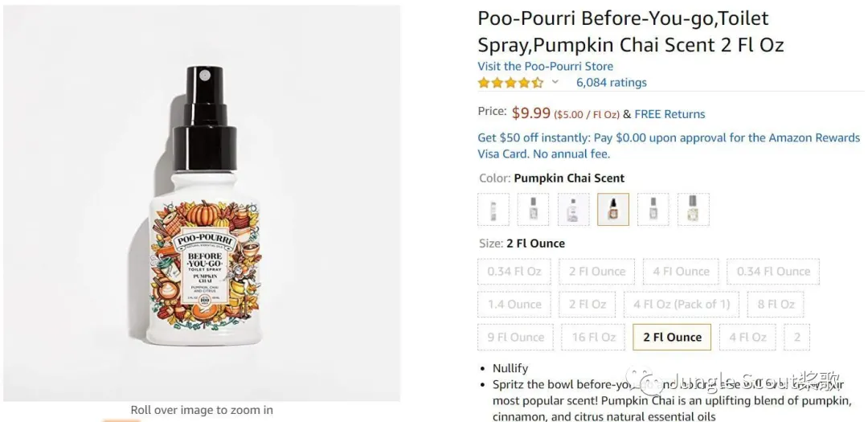Image resolution: width=868 pixels, height=422 pixels.
Task: Pick the third color variant swatch
Action: (574, 210)
